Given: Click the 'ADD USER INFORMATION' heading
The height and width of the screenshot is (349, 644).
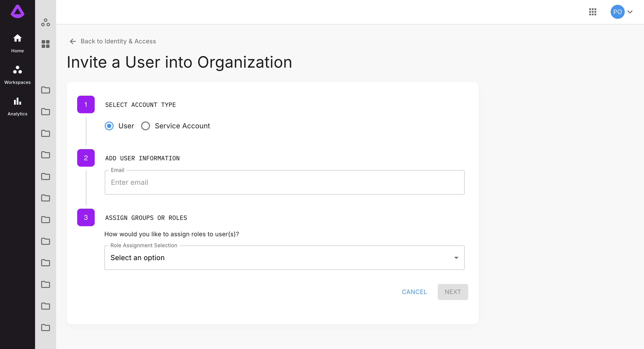Looking at the screenshot, I should coord(142,158).
